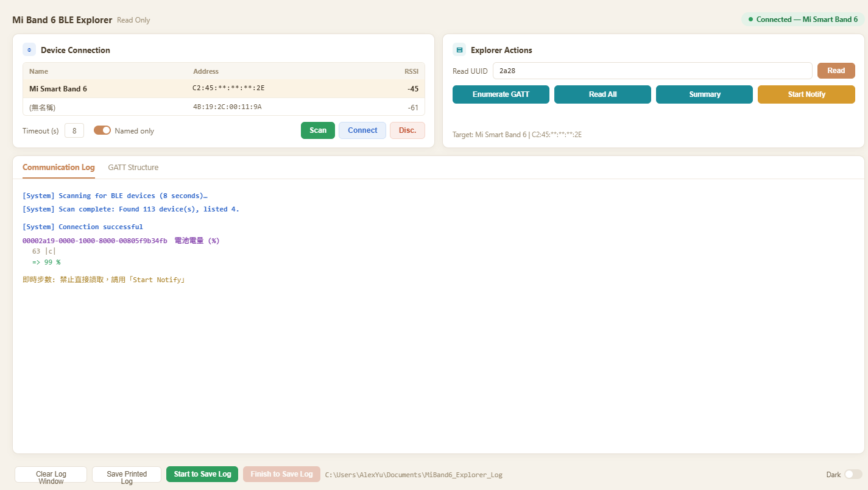Switch to the GATT Structure tab
The image size is (868, 490).
coord(133,167)
